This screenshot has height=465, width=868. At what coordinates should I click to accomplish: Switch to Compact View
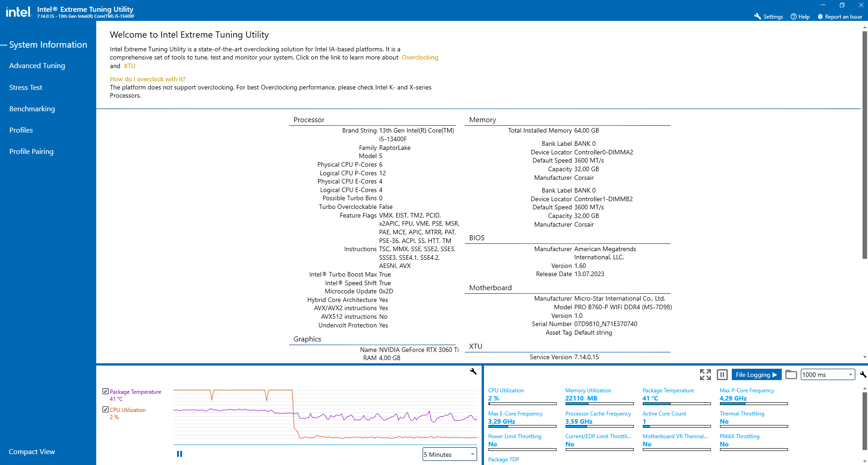(x=32, y=452)
